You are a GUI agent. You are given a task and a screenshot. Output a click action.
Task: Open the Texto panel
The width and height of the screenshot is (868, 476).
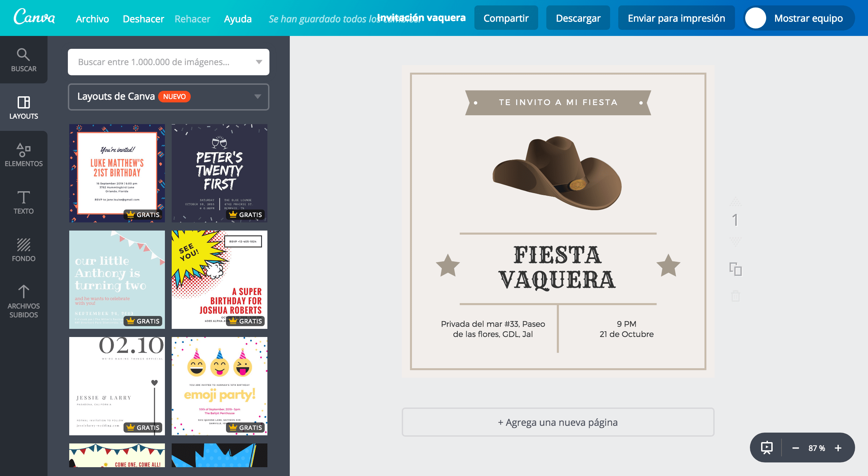pos(24,202)
